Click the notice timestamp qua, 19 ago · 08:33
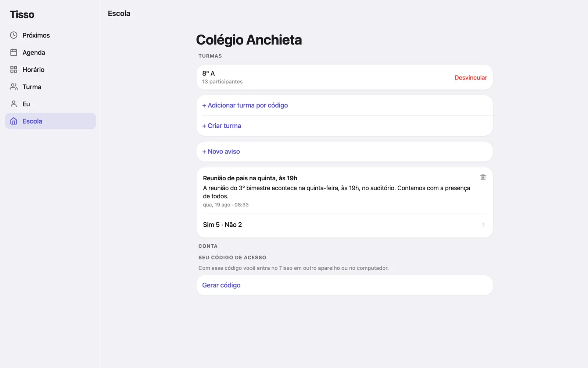The image size is (588, 368). coord(226,205)
